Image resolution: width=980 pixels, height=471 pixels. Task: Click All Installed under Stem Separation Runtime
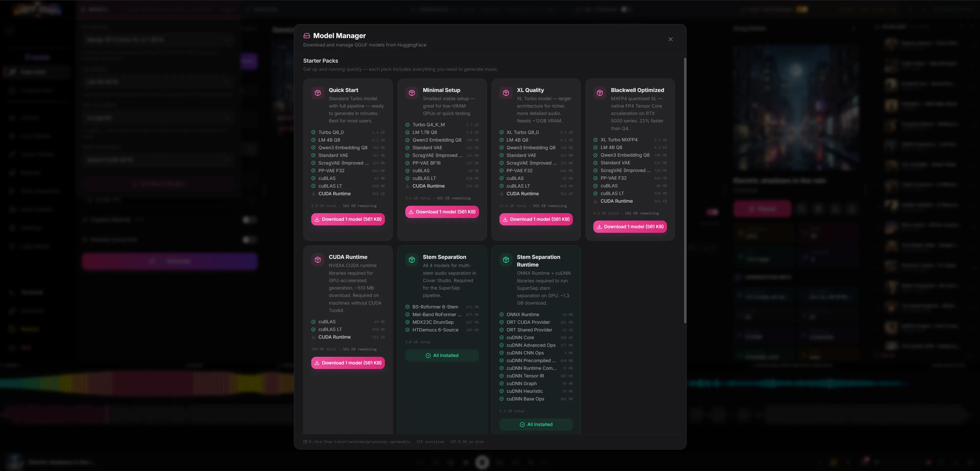tap(536, 425)
